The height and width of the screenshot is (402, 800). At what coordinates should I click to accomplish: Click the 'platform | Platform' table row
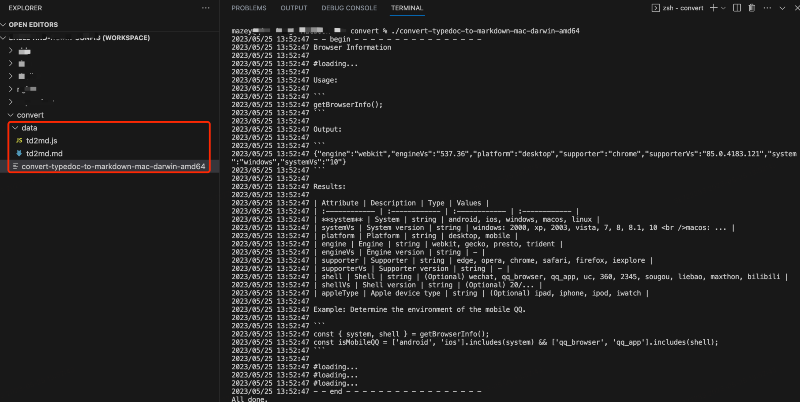415,236
